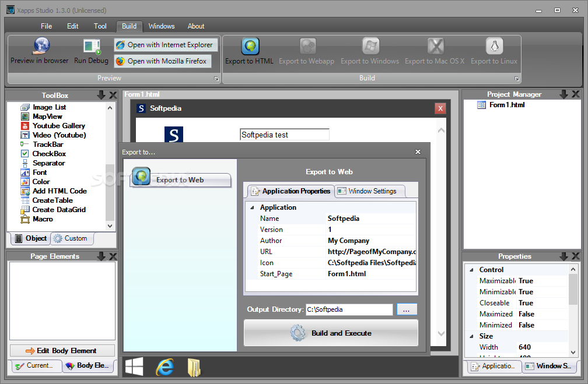Open with Internet Explorer
This screenshot has height=384, width=588.
166,45
